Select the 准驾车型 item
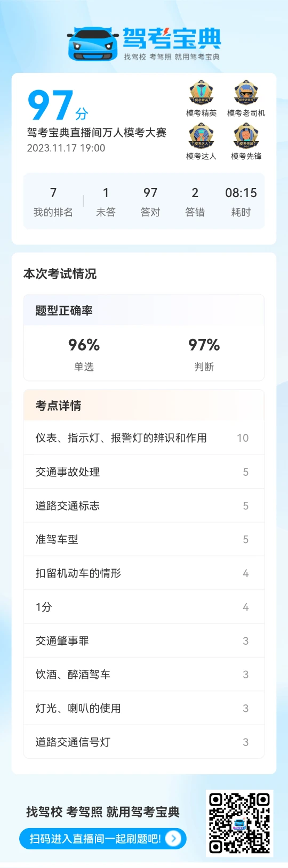The width and height of the screenshot is (288, 868). pyautogui.click(x=144, y=539)
